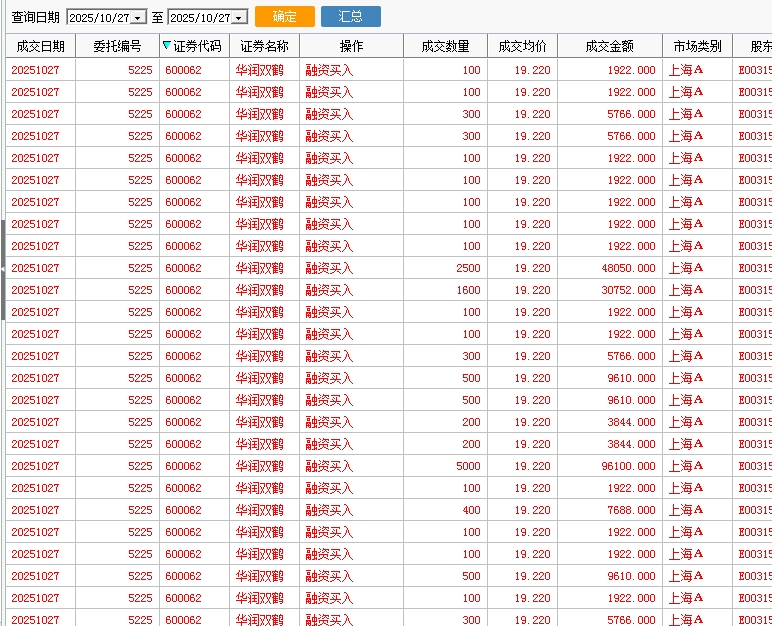
Task: Click the orange 确定 button
Action: click(x=285, y=16)
